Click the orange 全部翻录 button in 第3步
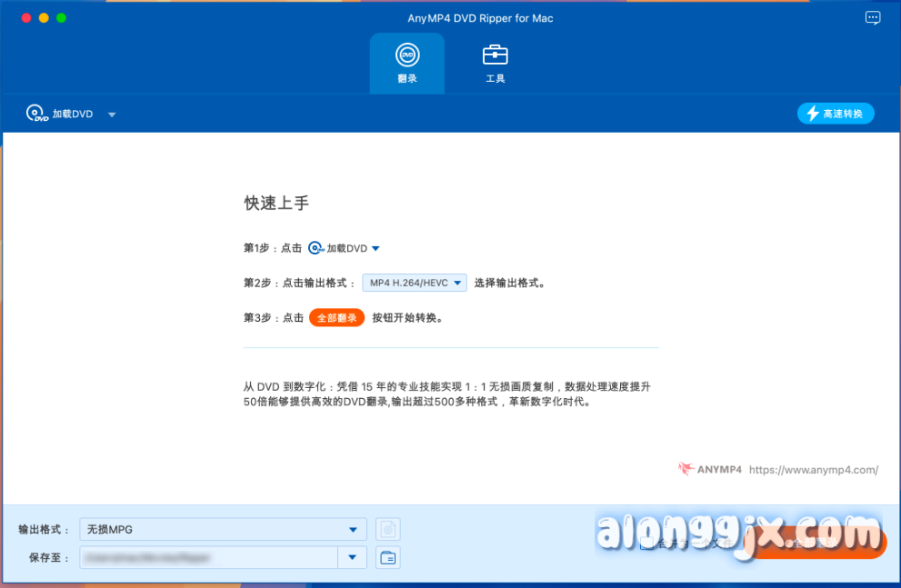This screenshot has width=901, height=588. point(336,318)
